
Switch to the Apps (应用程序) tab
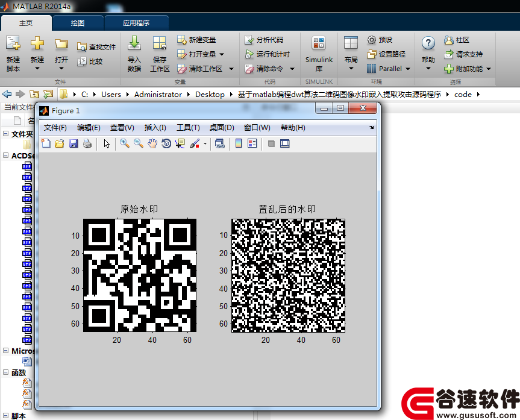pyautogui.click(x=136, y=23)
